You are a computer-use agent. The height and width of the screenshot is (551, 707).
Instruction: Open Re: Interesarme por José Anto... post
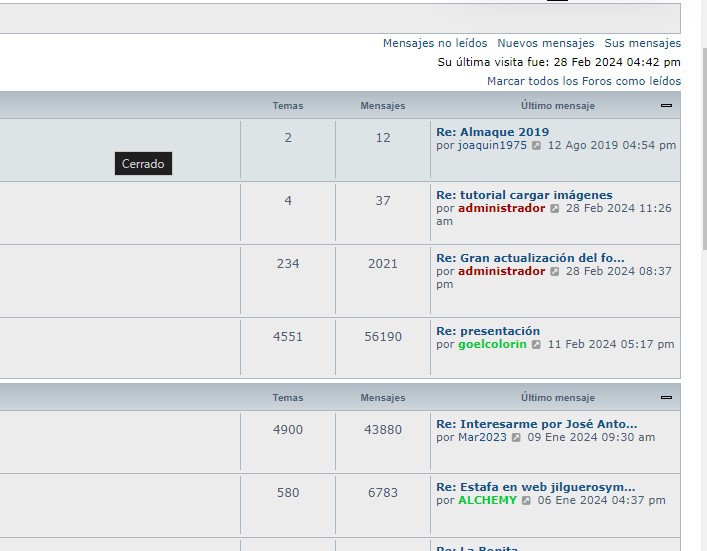pyautogui.click(x=536, y=424)
